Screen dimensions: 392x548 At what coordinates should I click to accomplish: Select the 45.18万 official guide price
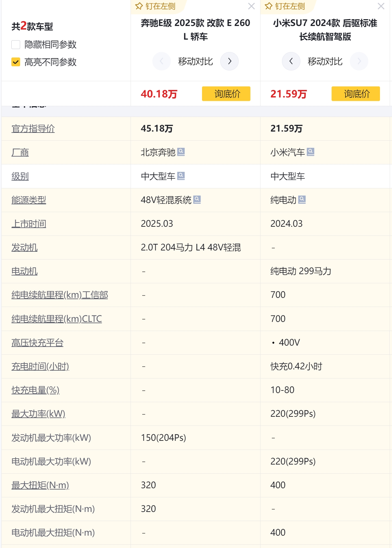(x=157, y=129)
